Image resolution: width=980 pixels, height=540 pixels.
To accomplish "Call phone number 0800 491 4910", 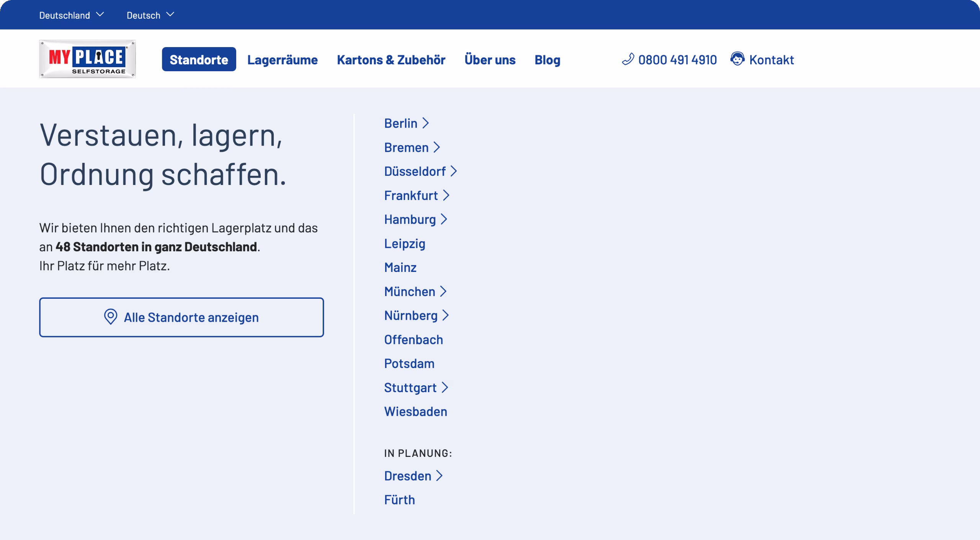I will pos(677,59).
